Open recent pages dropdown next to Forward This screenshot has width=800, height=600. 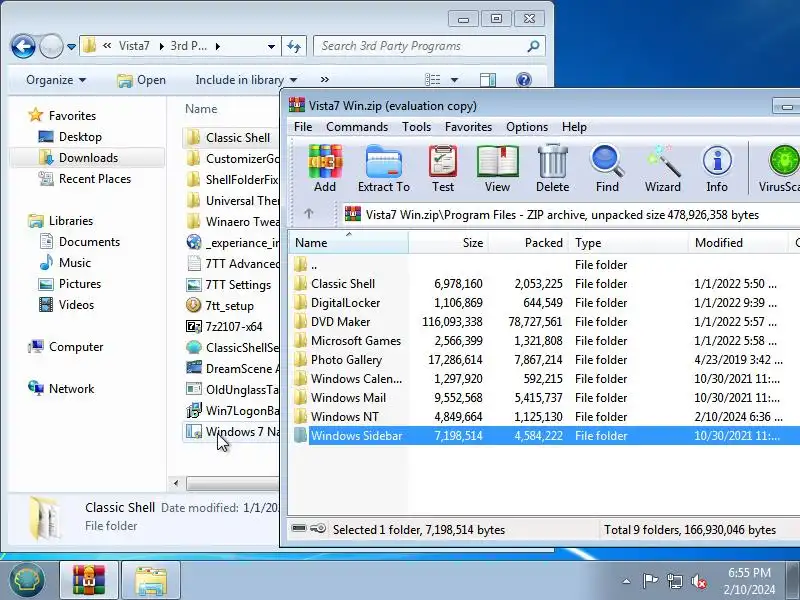click(71, 47)
